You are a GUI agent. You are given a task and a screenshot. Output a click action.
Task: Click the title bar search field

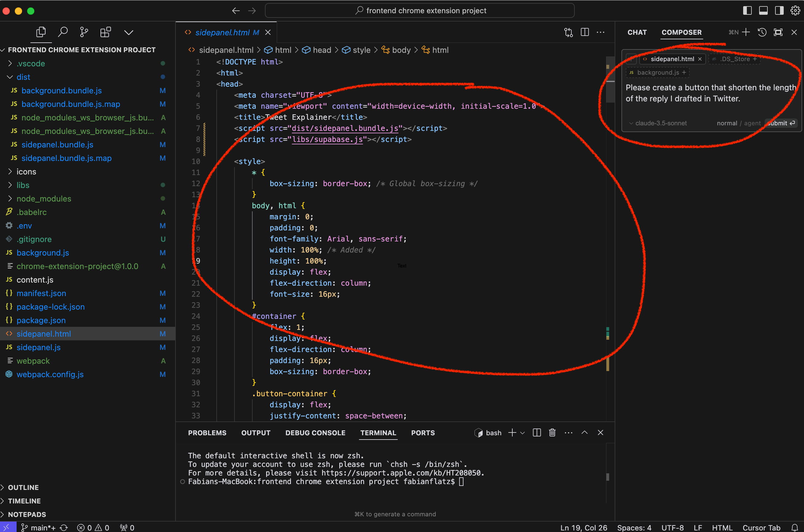pyautogui.click(x=420, y=10)
